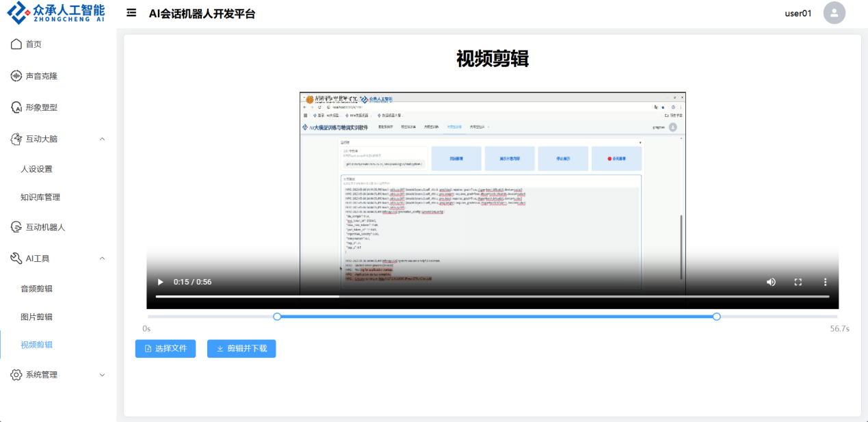Collapse the AI工具 submenu chevron
This screenshot has height=422, width=868.
coord(103,259)
